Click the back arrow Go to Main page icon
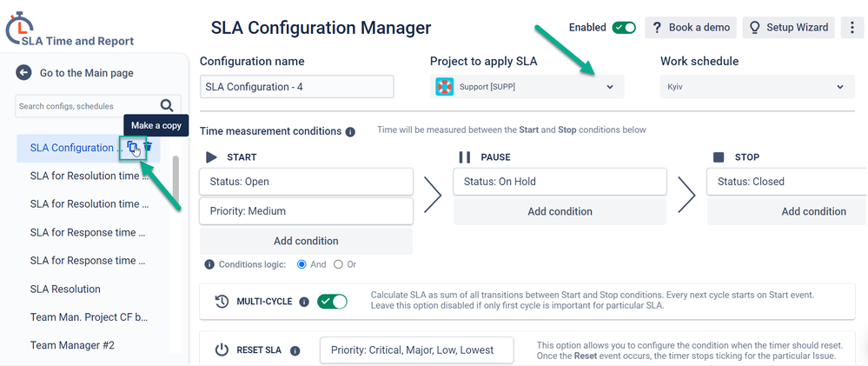 coord(23,72)
